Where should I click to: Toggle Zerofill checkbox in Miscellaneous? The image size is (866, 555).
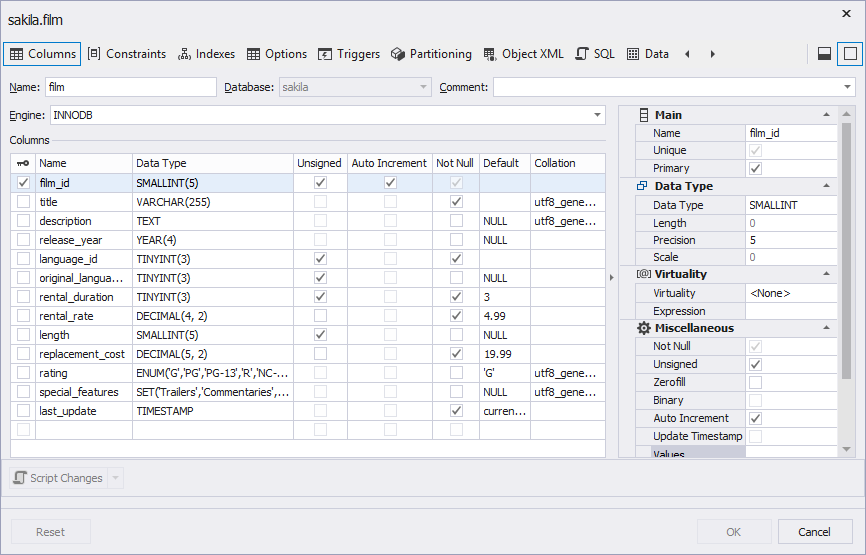756,382
